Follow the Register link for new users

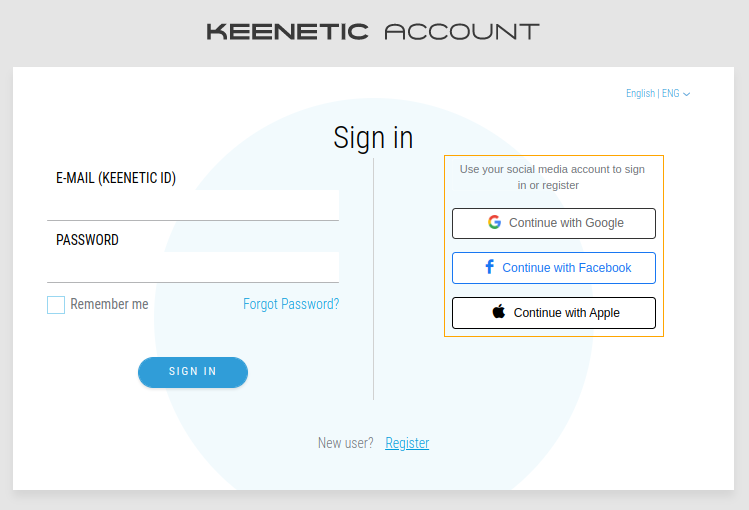407,443
